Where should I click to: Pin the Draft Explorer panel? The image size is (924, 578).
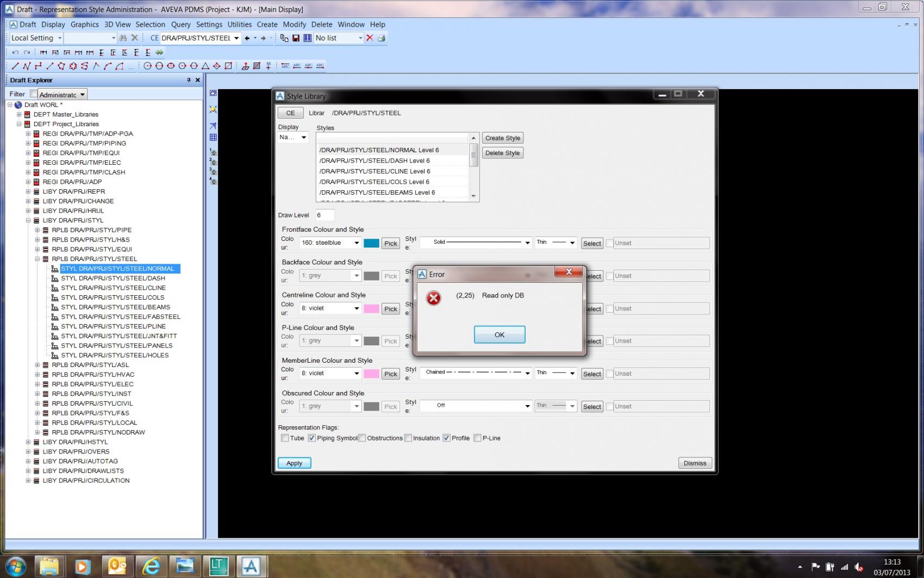tap(189, 80)
